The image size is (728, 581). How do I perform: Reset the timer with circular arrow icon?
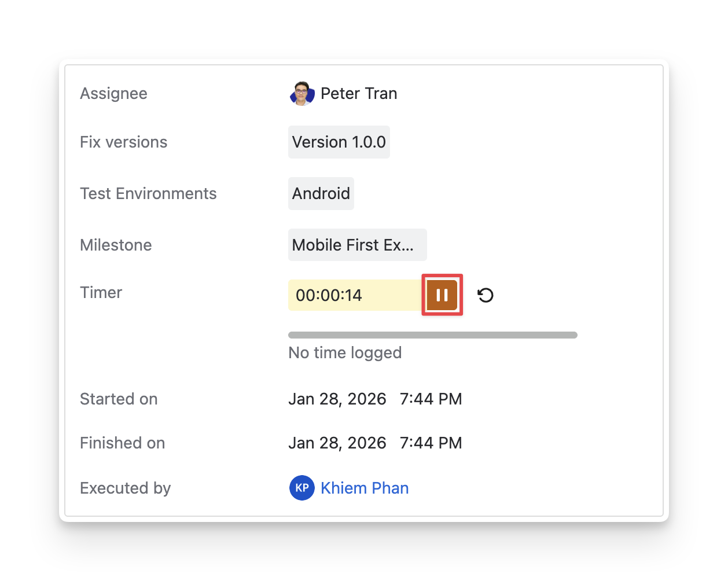486,296
